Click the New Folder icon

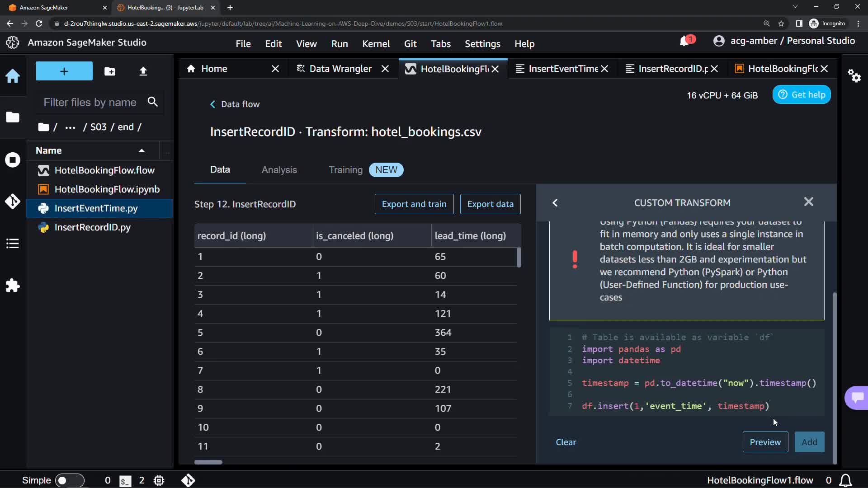[x=110, y=71]
